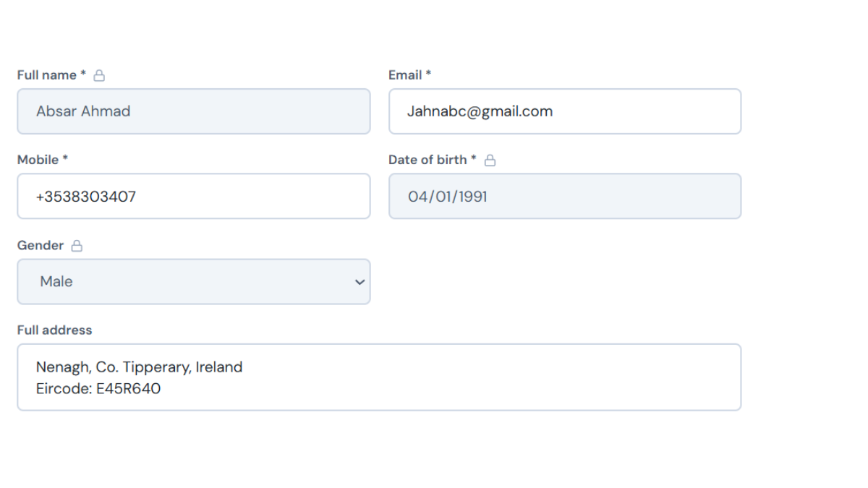The width and height of the screenshot is (868, 488).
Task: Click the 'Email *' label
Action: coord(409,75)
